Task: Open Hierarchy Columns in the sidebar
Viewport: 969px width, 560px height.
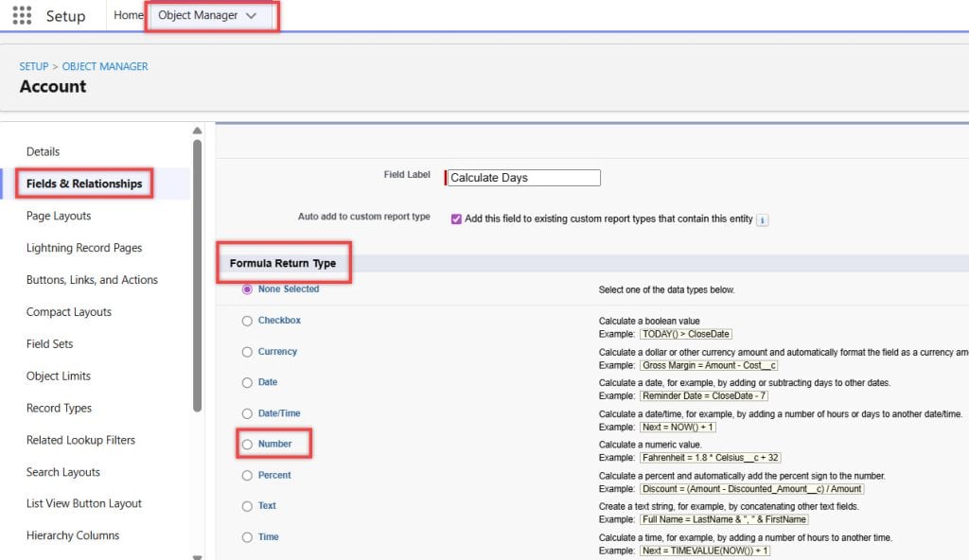Action: 73,535
